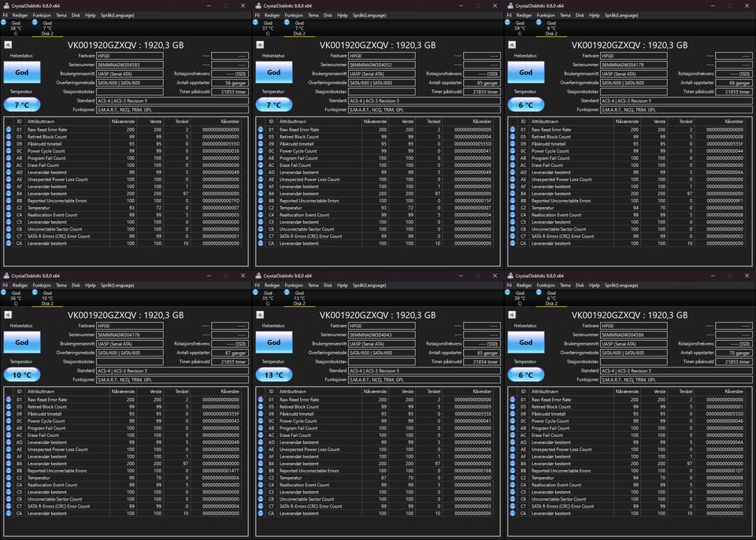Viewport: 756px width, 540px height.
Task: Click the 10 °C temperature button
Action: coord(22,375)
